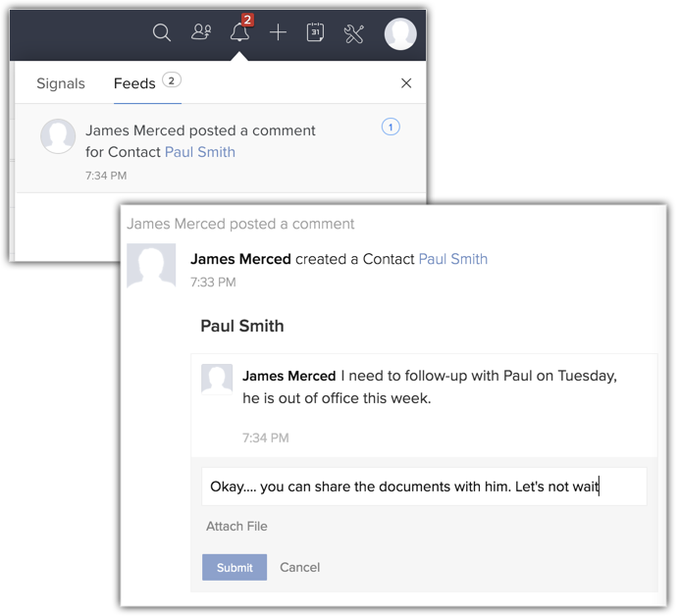
Task: Click James Merced's avatar in feed list
Action: point(58,136)
